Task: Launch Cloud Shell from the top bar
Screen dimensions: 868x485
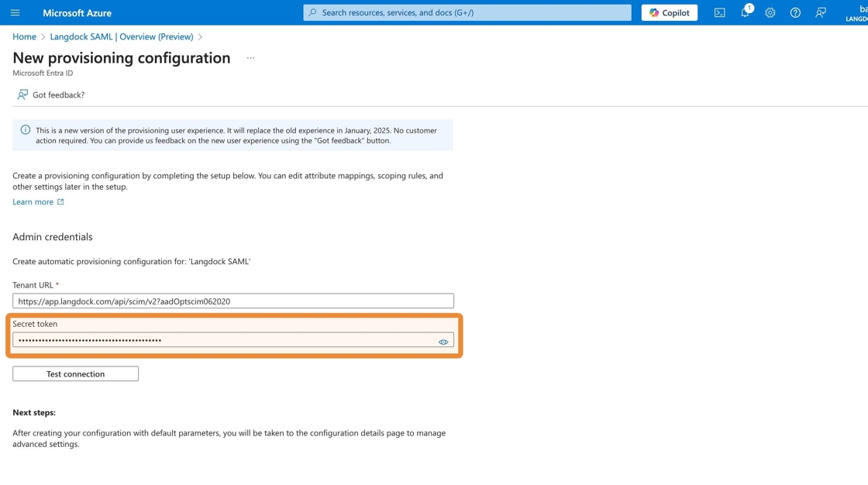Action: (719, 12)
